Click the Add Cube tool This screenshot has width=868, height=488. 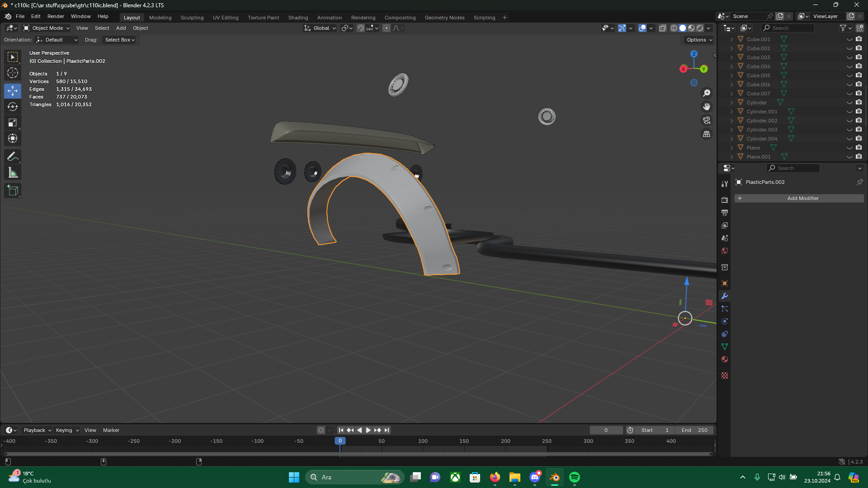[13, 191]
